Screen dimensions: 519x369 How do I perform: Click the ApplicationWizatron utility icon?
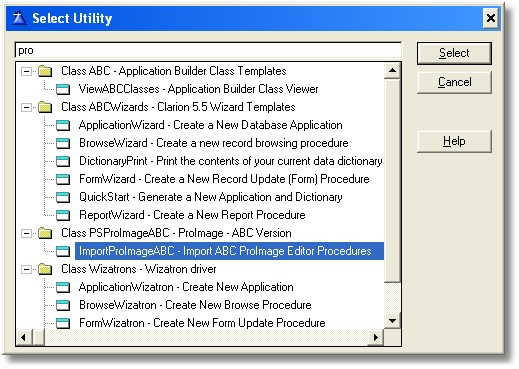coord(63,287)
